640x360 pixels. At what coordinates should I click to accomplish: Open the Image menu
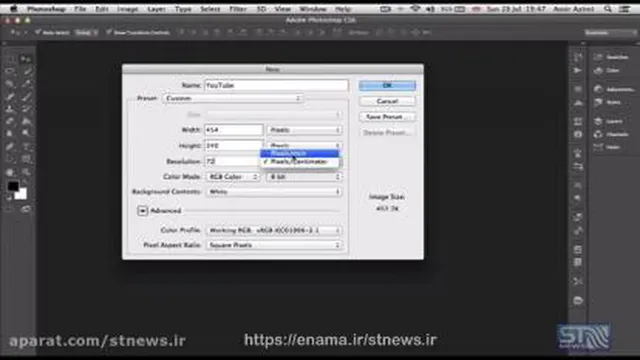coord(128,9)
